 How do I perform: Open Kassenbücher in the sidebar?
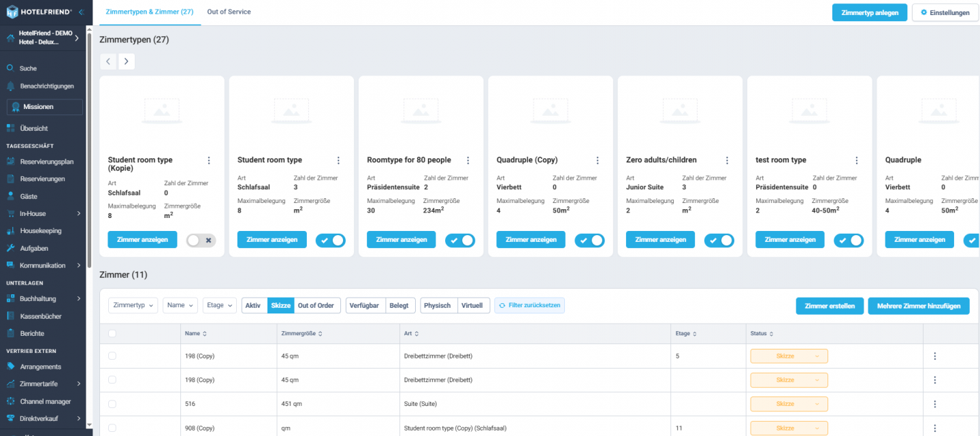41,316
